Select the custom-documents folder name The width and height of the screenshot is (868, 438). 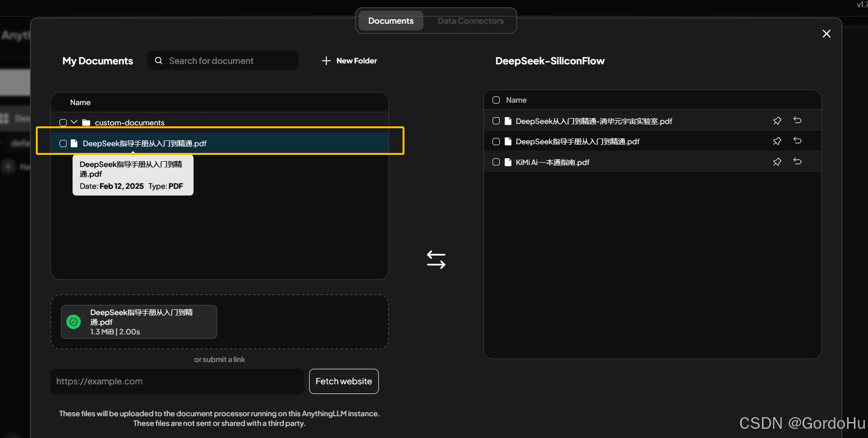coord(130,122)
